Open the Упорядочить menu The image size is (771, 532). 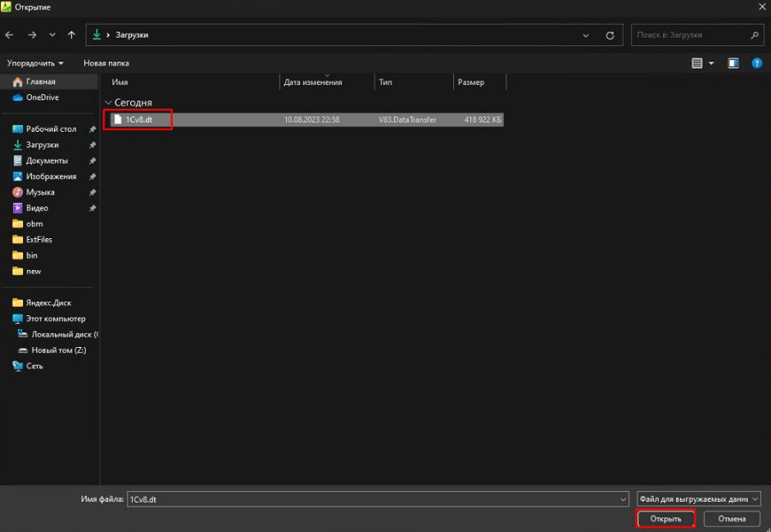click(35, 63)
